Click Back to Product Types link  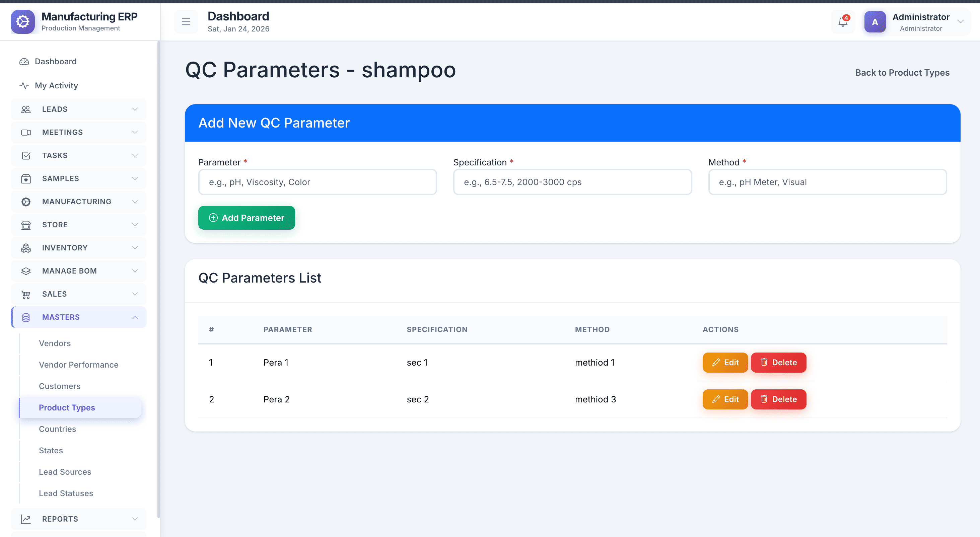pos(902,73)
